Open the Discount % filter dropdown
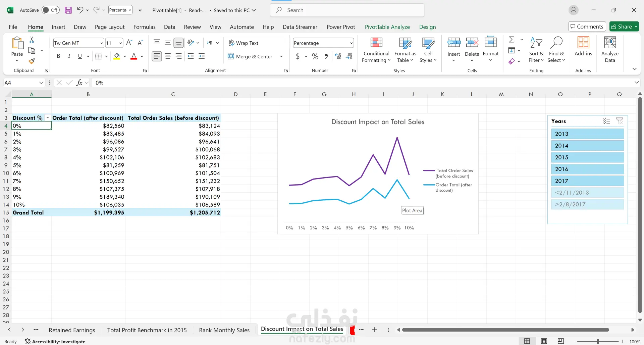 pyautogui.click(x=48, y=118)
